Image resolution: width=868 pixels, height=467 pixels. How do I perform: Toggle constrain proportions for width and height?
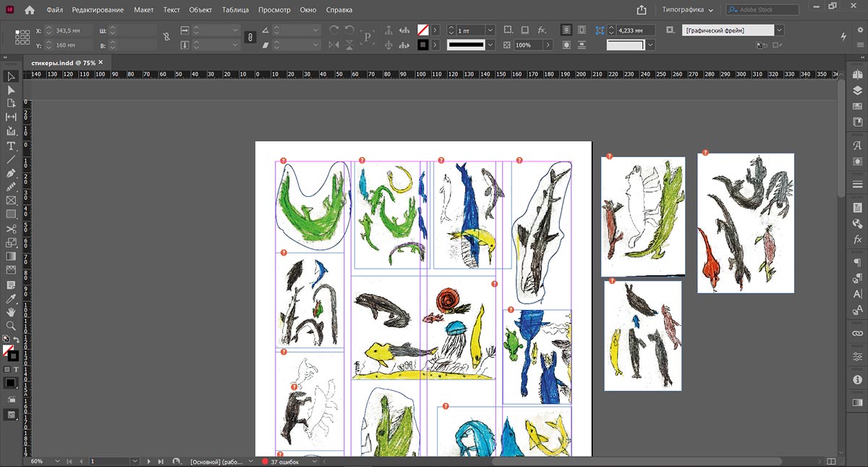pos(166,37)
